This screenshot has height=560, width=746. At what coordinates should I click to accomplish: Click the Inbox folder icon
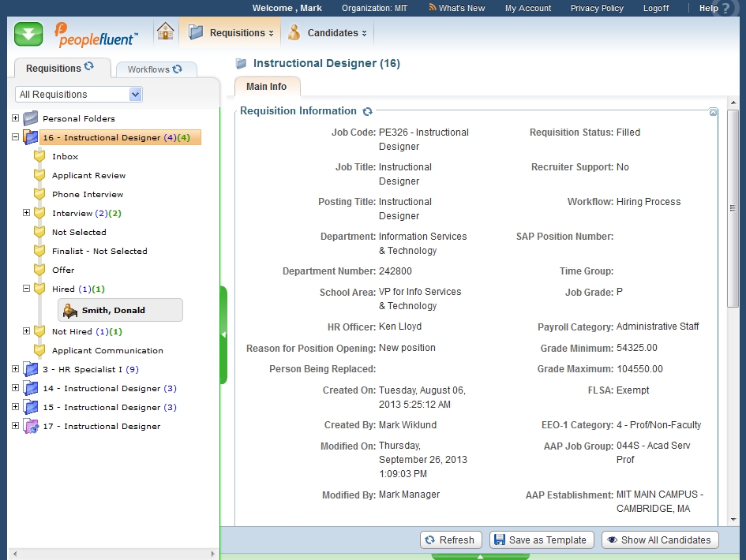39,156
